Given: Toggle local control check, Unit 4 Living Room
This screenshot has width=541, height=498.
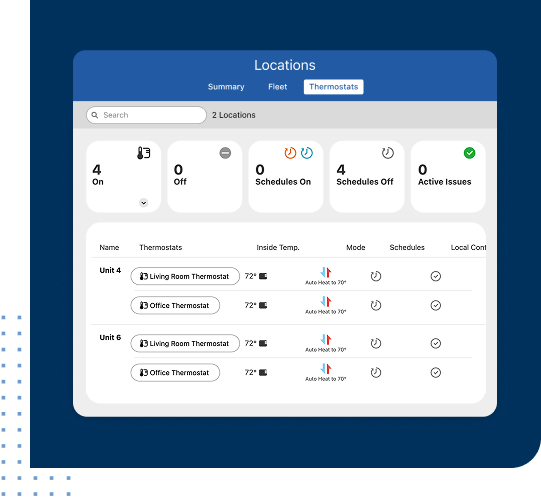Looking at the screenshot, I should (436, 276).
